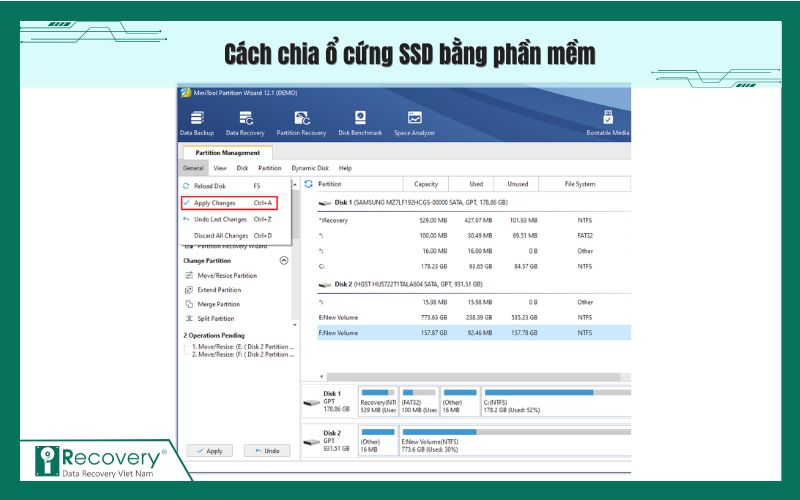800x500 pixels.
Task: Select first pending operation Move/Resize E:
Action: pyautogui.click(x=243, y=346)
